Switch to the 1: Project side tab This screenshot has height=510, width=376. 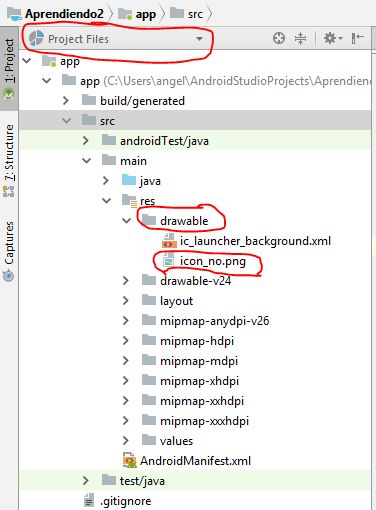tap(9, 68)
